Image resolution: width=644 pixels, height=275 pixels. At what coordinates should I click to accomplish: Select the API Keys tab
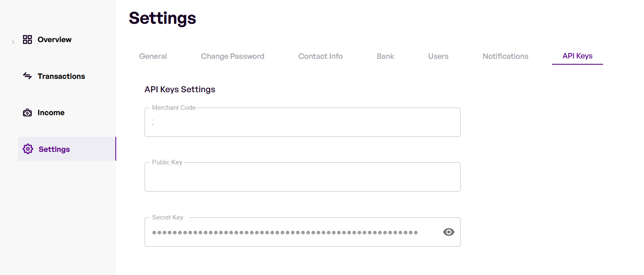577,56
